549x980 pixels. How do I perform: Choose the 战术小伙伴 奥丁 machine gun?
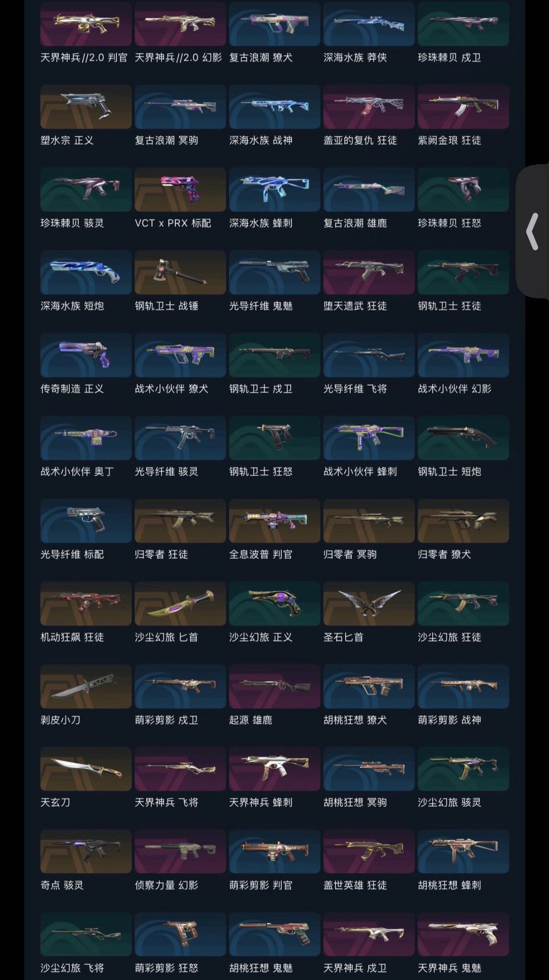click(86, 438)
